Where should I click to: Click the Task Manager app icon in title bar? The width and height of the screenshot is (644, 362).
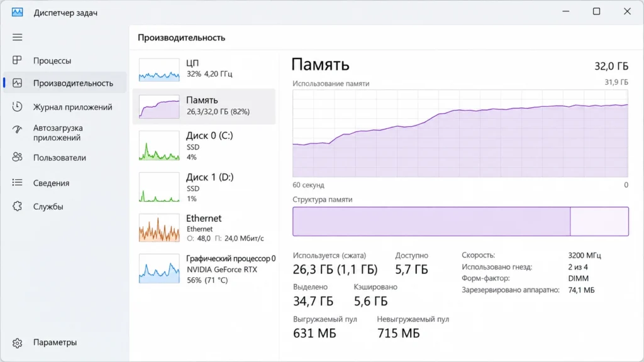coord(17,13)
